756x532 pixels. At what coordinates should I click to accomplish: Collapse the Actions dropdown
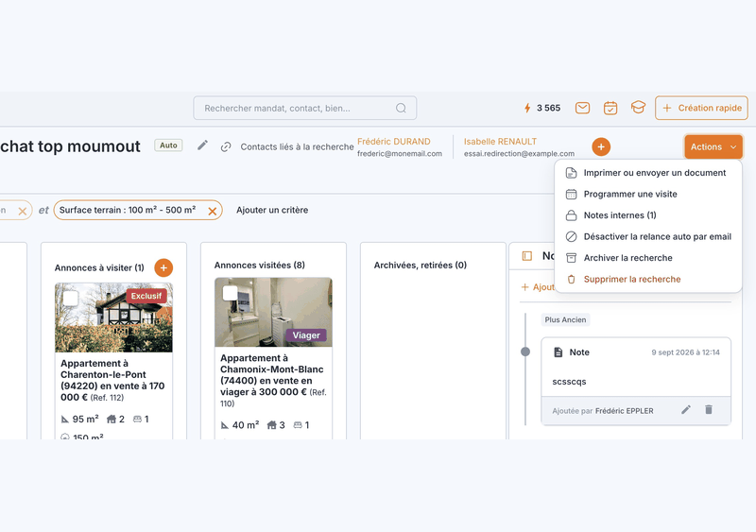[x=713, y=146]
